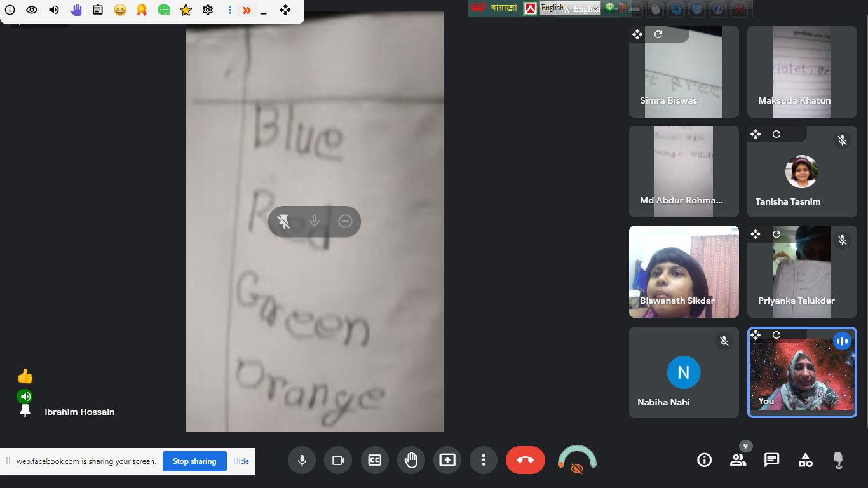Click the Nabiha Nahi avatar circle
This screenshot has height=488, width=868.
684,372
